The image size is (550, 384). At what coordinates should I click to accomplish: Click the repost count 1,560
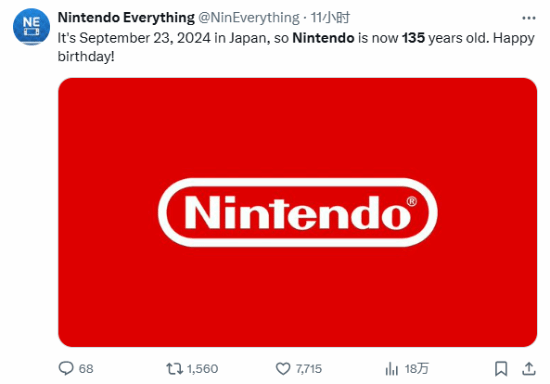point(202,369)
